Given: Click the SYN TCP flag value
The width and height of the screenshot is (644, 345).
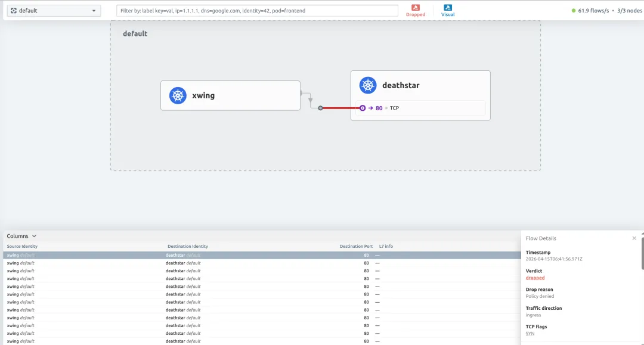Looking at the screenshot, I should 530,334.
